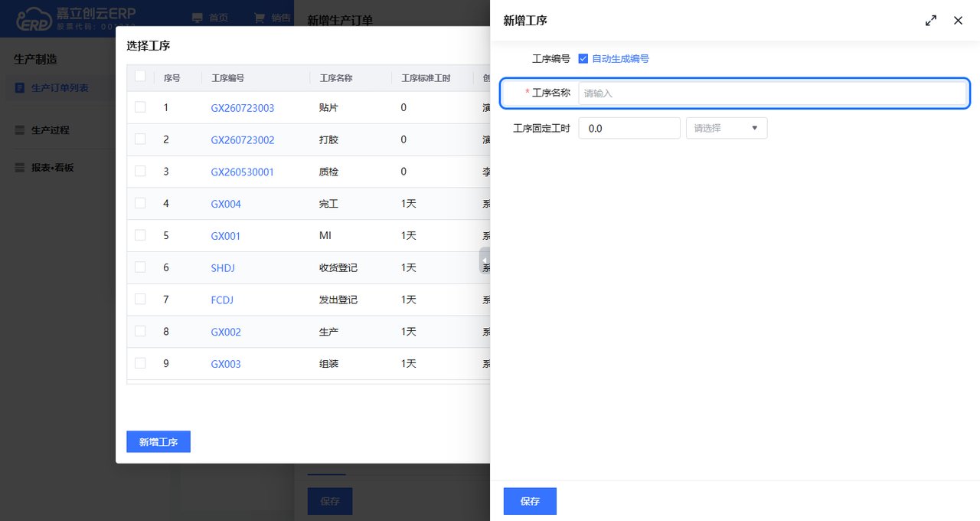Click 完工 process name cell
Image resolution: width=980 pixels, height=521 pixels.
click(328, 204)
